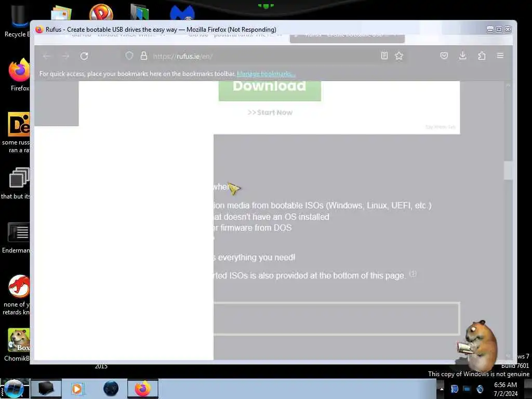532x399 pixels.
Task: Select the Firefox desktop shortcut
Action: click(x=19, y=75)
